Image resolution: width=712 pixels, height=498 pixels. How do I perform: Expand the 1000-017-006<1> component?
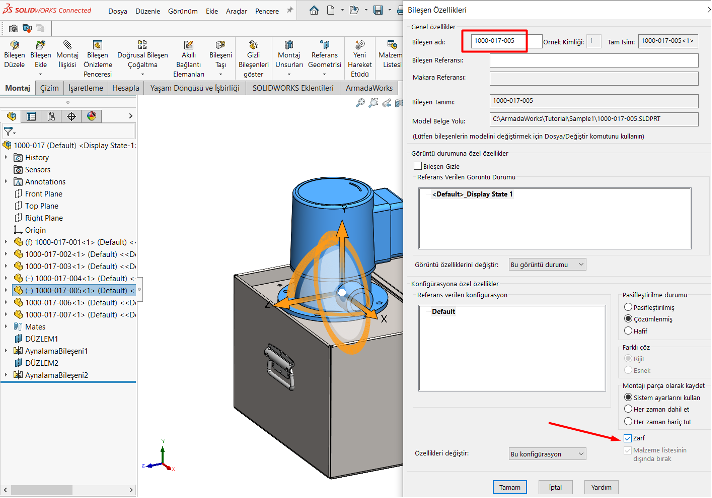coord(6,302)
